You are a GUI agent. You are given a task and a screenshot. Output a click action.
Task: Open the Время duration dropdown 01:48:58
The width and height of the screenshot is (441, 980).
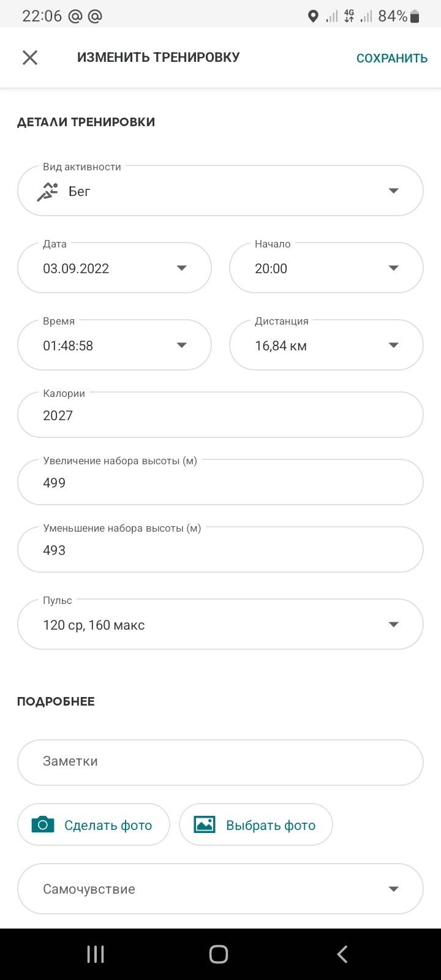[x=115, y=345]
